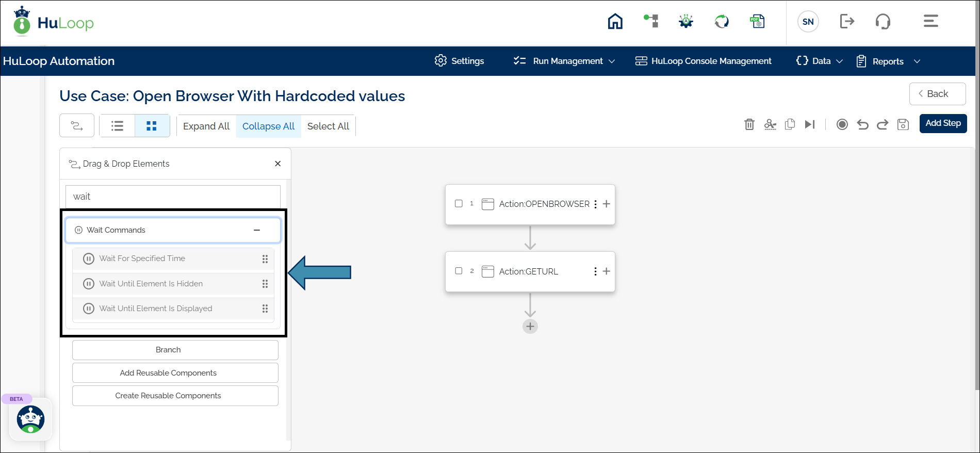Open the Run Management dropdown
Viewport: 980px width, 453px height.
[565, 61]
